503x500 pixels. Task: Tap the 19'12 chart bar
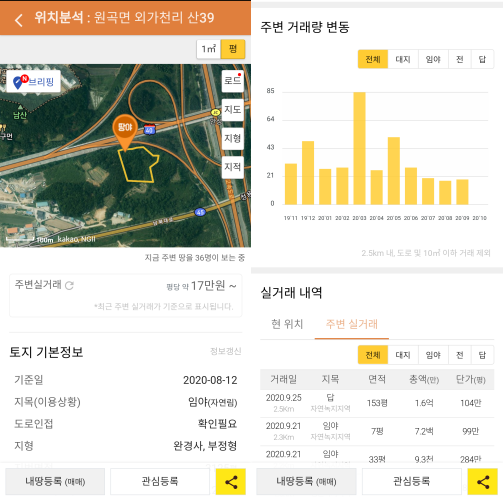(308, 173)
